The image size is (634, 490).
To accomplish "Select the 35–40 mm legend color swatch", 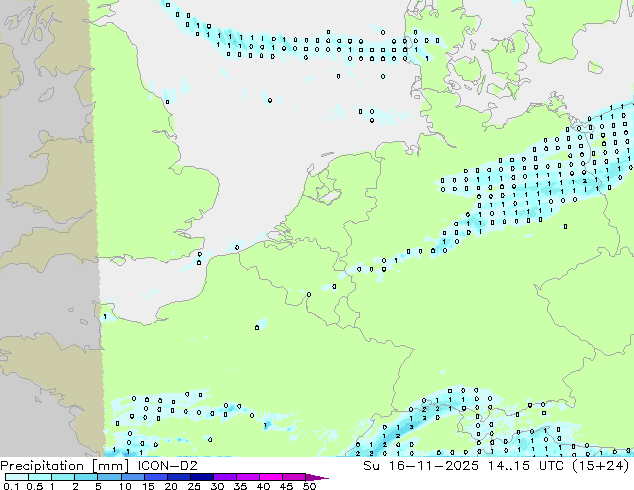I will pyautogui.click(x=247, y=477).
